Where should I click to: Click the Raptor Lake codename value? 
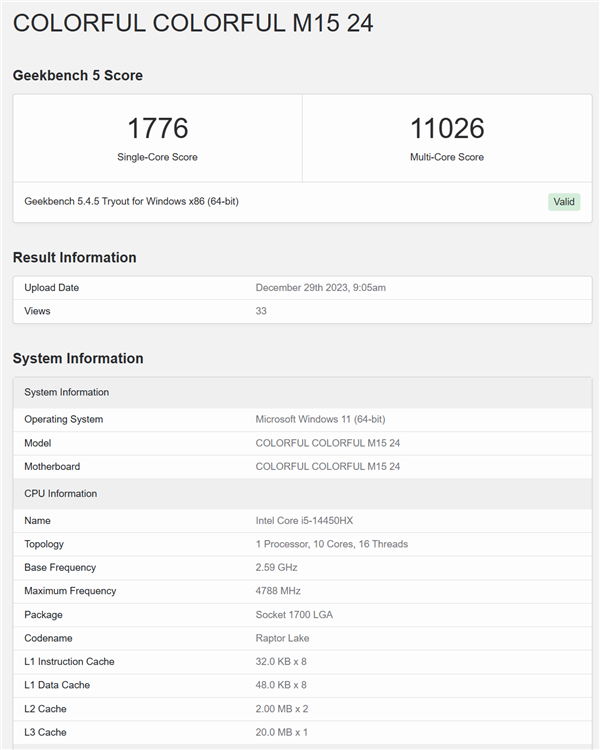(282, 638)
